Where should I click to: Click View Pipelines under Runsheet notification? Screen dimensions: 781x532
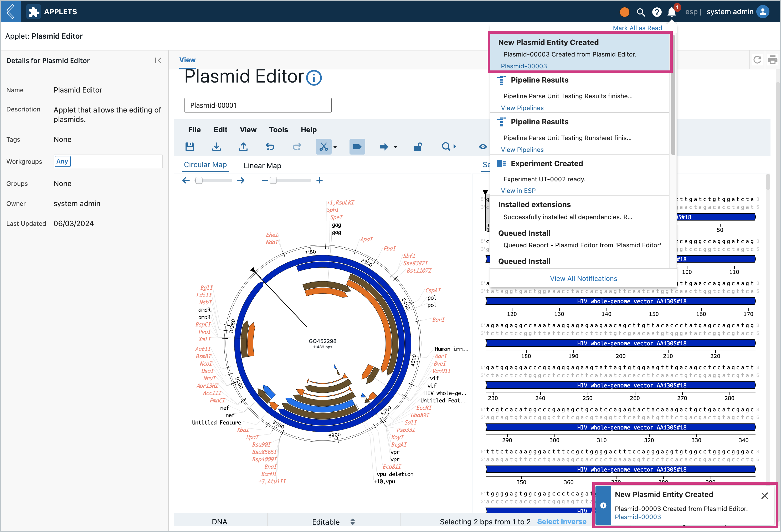(522, 150)
